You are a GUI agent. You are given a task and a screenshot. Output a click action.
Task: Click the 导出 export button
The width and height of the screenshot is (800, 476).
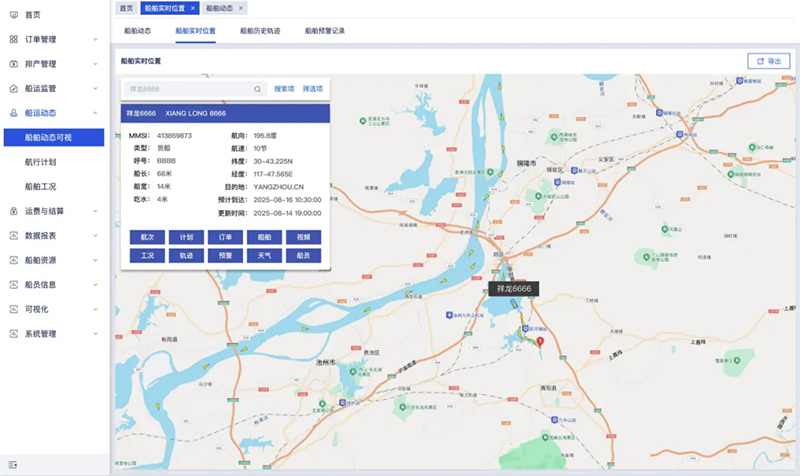[768, 61]
